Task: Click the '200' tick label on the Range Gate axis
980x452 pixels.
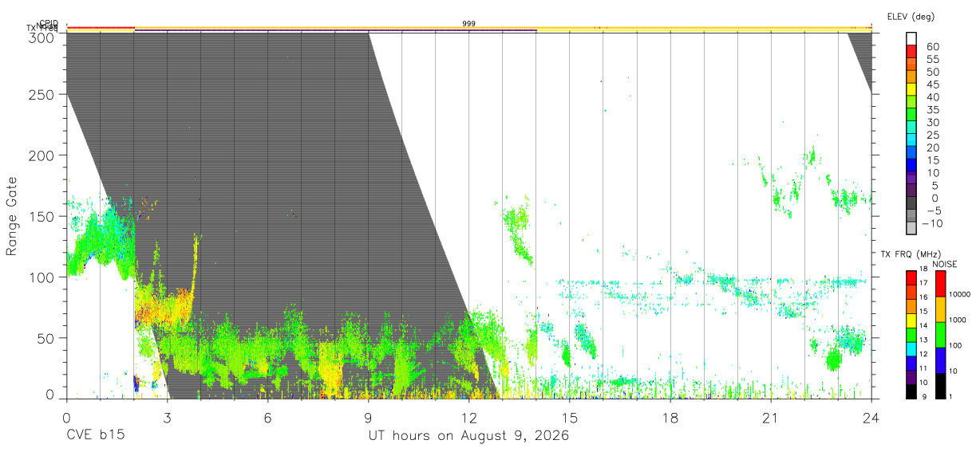Action: pos(41,155)
